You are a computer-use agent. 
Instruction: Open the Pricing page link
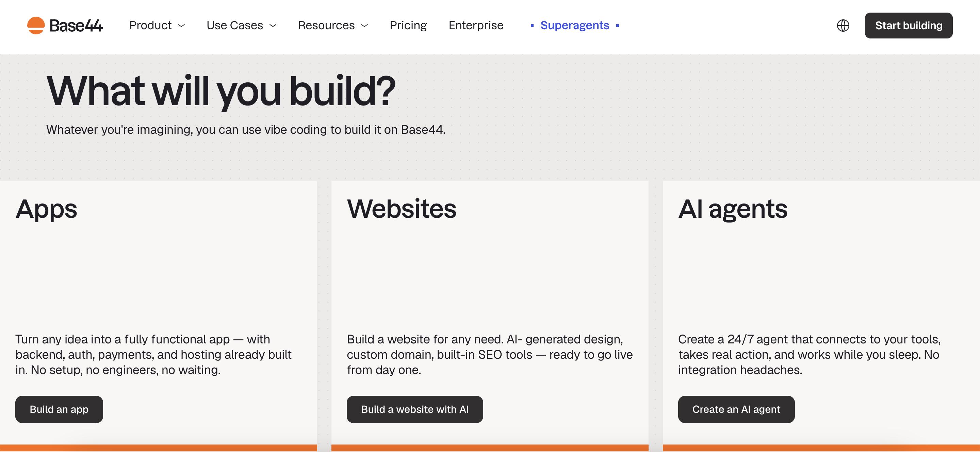tap(408, 26)
